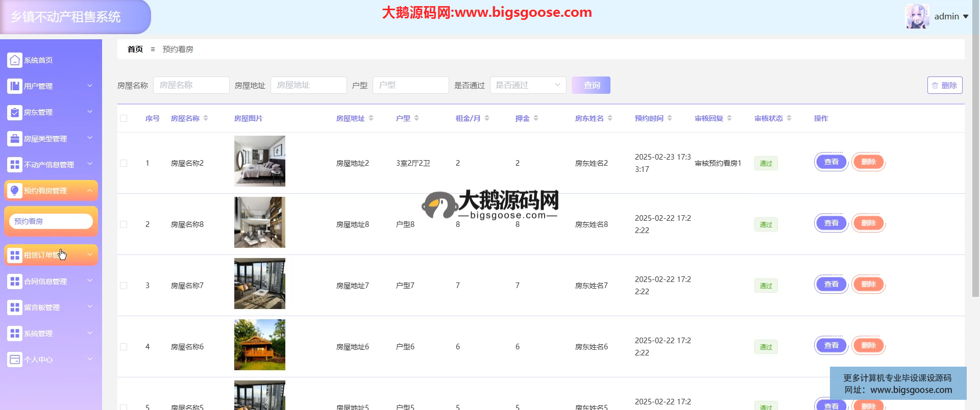
Task: Click the 不动产信息管理 grid icon
Action: point(15,164)
